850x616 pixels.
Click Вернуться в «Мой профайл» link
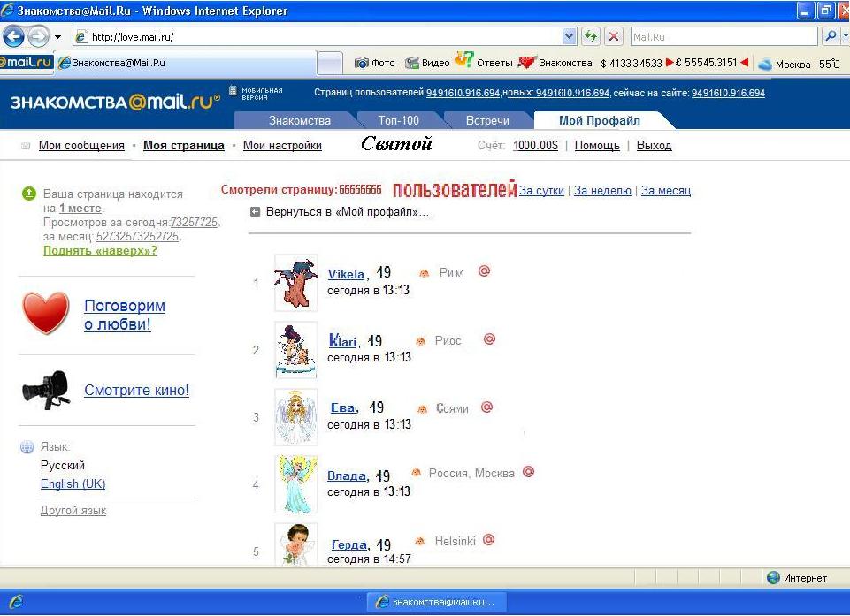click(348, 212)
